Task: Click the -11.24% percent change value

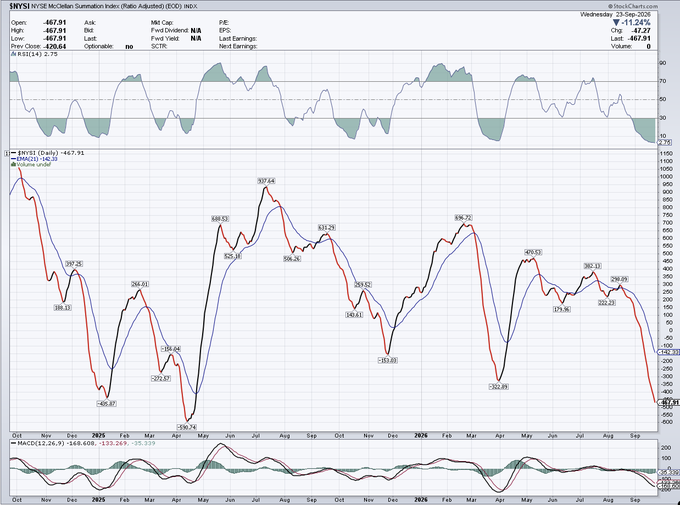Action: click(x=636, y=23)
